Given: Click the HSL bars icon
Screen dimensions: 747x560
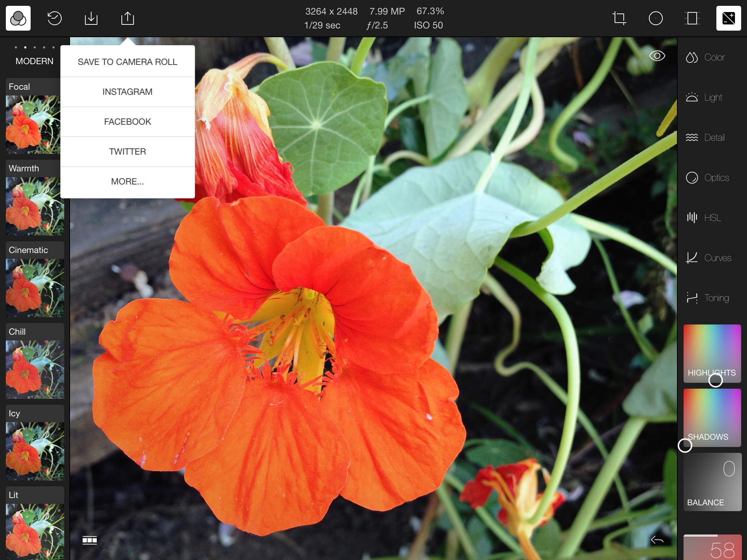Looking at the screenshot, I should pyautogui.click(x=692, y=218).
